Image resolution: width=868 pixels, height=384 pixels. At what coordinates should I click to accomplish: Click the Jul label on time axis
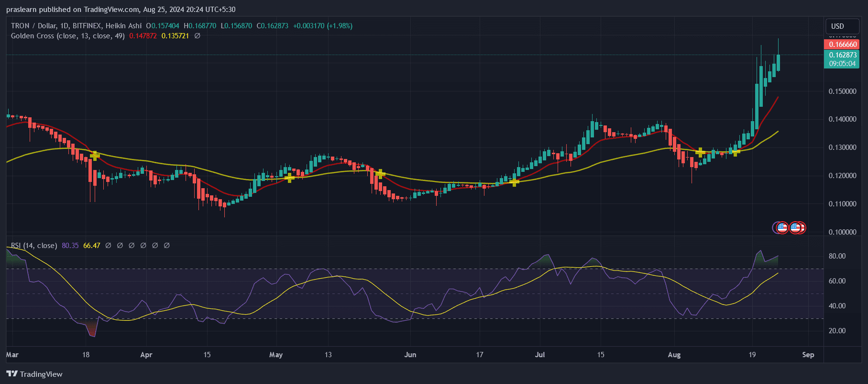540,355
